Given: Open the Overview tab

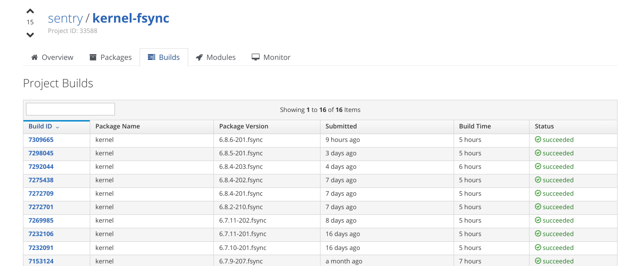Looking at the screenshot, I should 52,57.
